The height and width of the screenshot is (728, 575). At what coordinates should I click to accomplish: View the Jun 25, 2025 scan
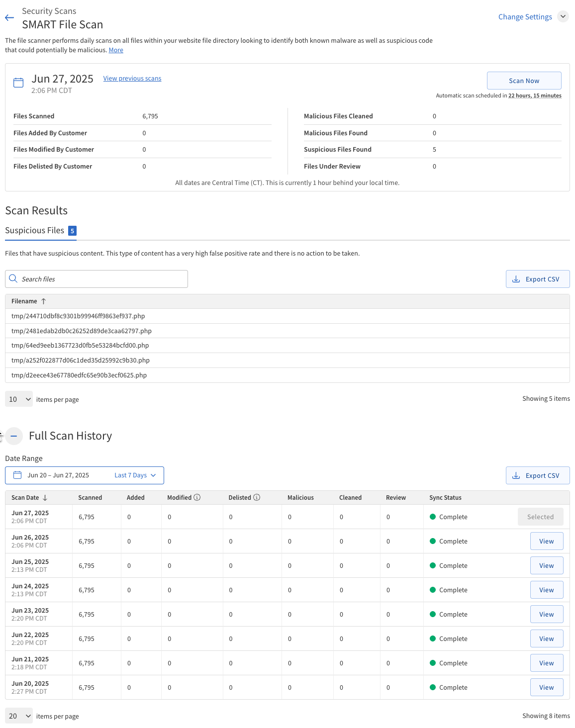(547, 565)
